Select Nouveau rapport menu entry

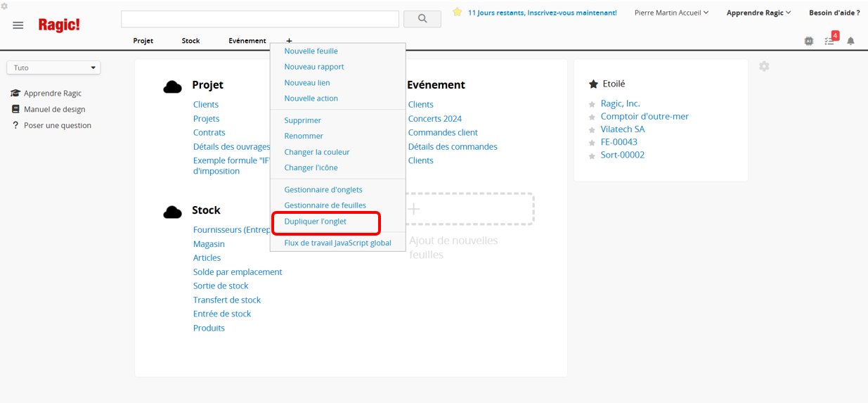tap(314, 67)
